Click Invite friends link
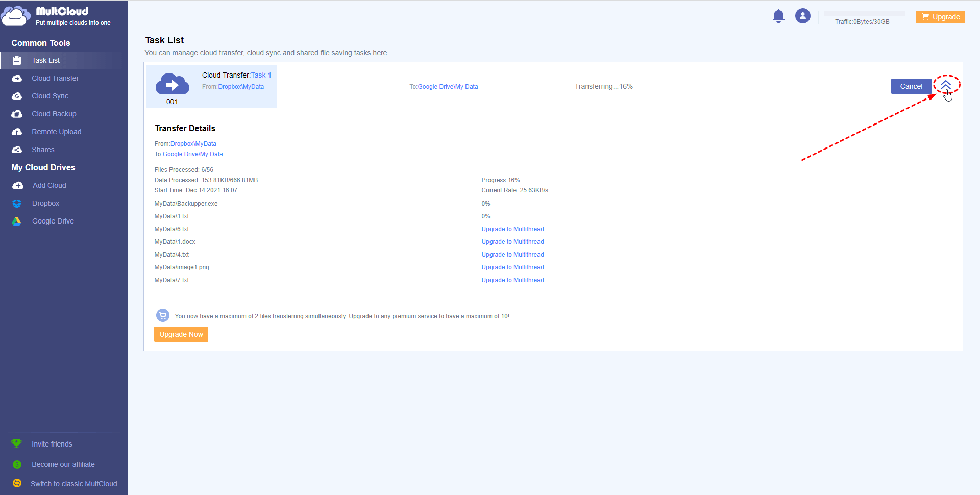This screenshot has width=980, height=495. coord(52,444)
